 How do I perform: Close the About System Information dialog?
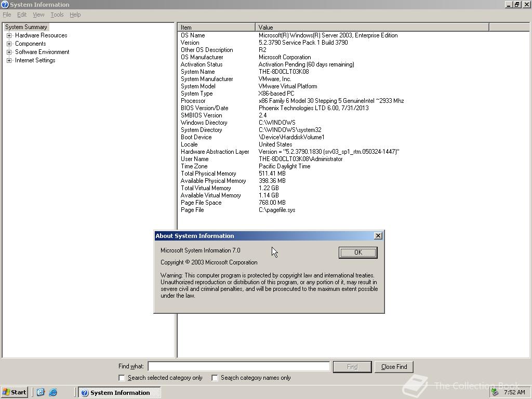coord(378,236)
